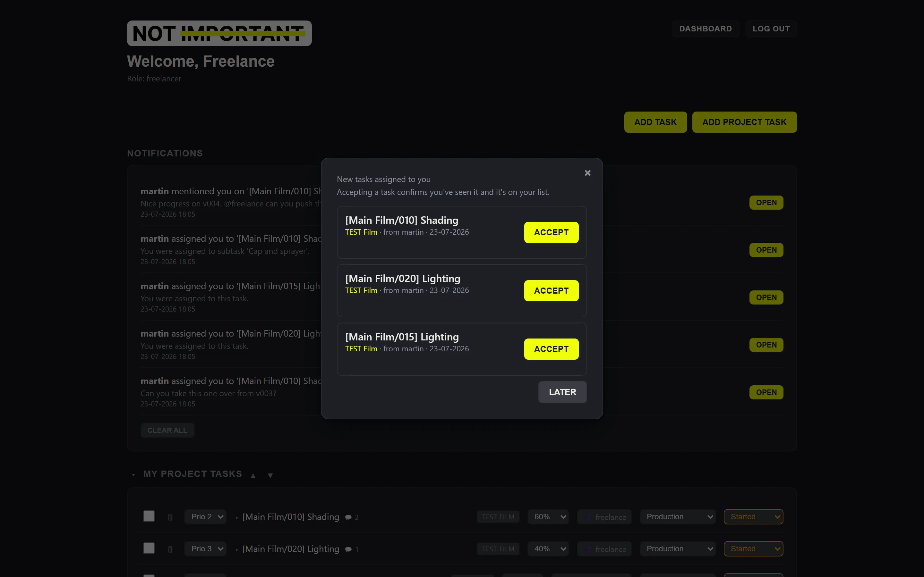This screenshot has height=577, width=924.
Task: Accept the Main Film/010 Shading task
Action: (x=551, y=232)
